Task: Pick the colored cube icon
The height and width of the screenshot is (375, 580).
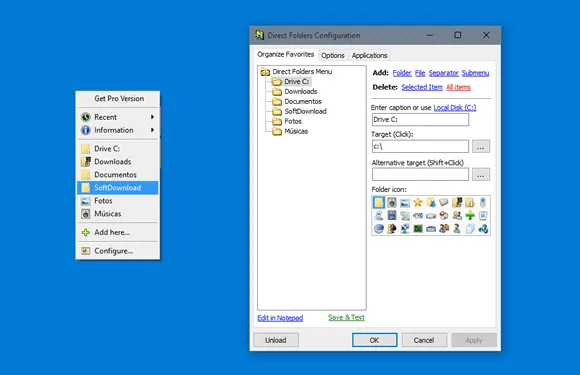Action: (444, 215)
